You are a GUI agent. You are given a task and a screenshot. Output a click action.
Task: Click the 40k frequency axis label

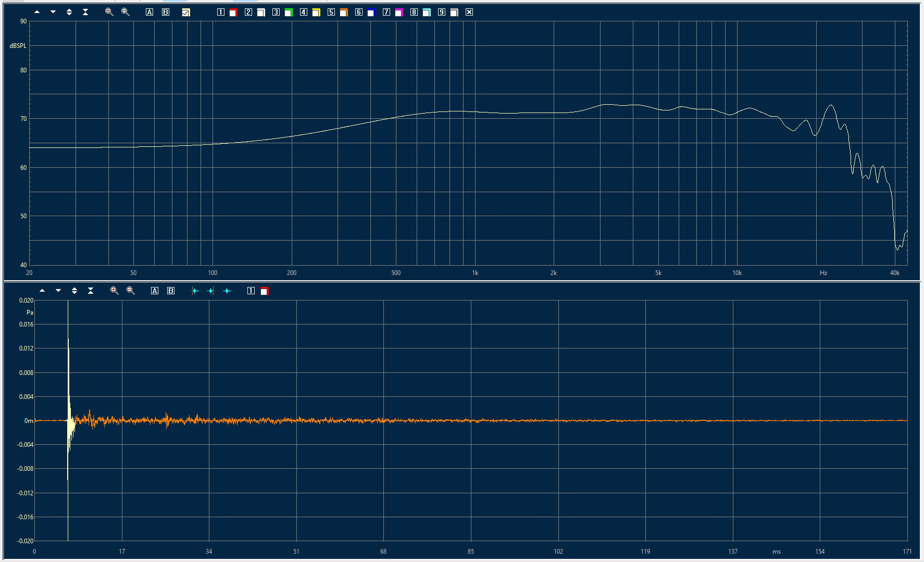coord(895,273)
